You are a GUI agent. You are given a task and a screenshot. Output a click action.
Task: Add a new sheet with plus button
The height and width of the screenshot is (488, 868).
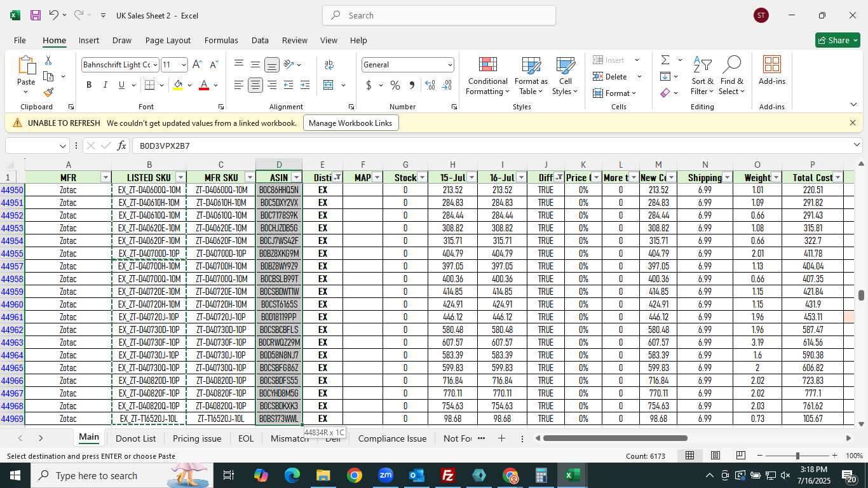pyautogui.click(x=501, y=438)
